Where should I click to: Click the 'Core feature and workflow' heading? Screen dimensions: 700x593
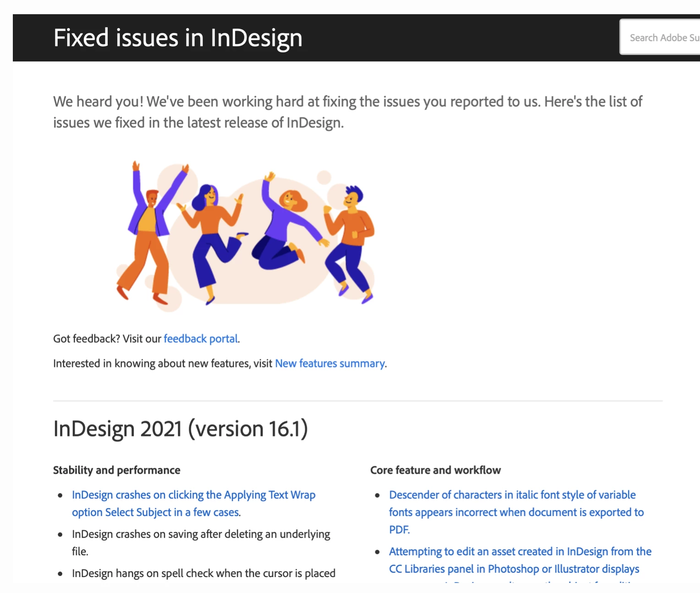coord(436,470)
